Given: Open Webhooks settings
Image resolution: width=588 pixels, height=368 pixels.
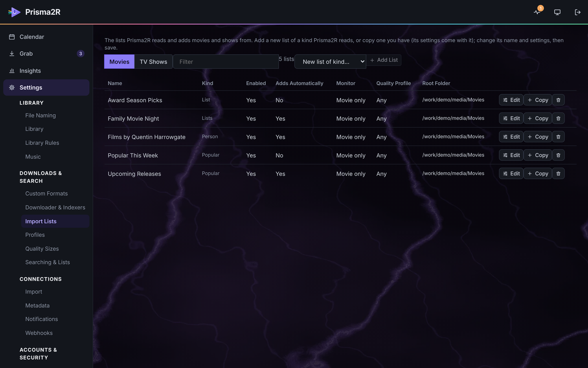Looking at the screenshot, I should click(55, 333).
